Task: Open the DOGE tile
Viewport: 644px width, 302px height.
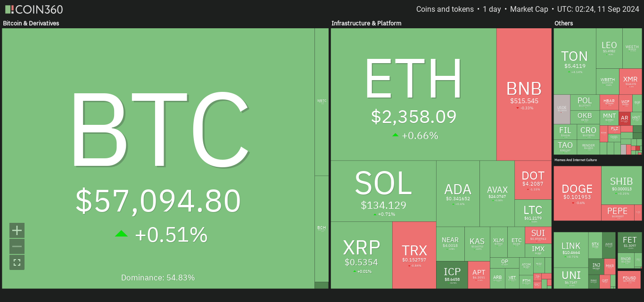Action: coord(577,194)
